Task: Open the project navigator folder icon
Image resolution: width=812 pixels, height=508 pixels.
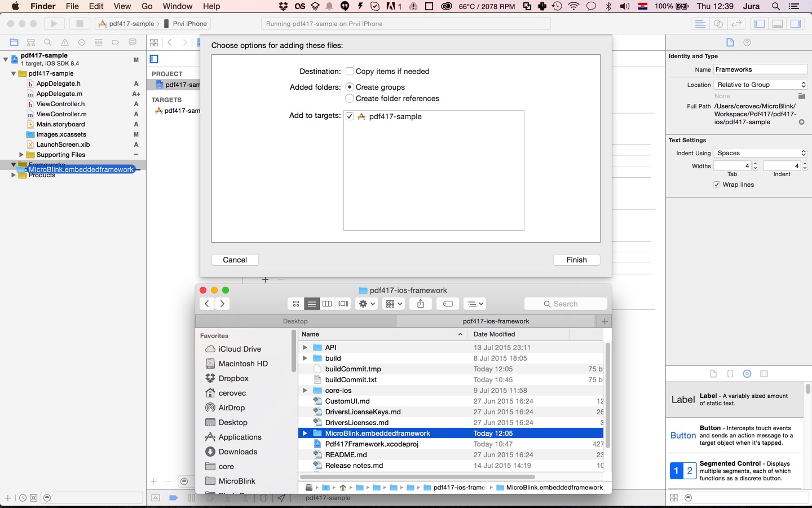Action: (14, 42)
